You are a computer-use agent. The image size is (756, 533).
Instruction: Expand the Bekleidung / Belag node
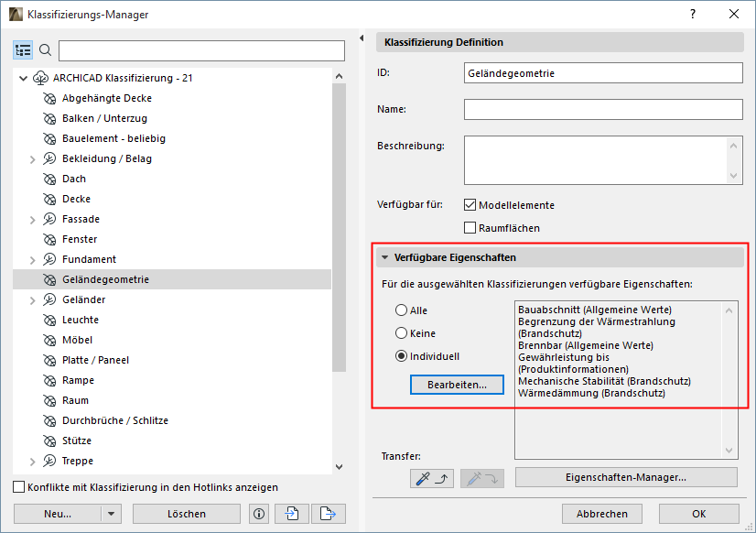click(32, 159)
